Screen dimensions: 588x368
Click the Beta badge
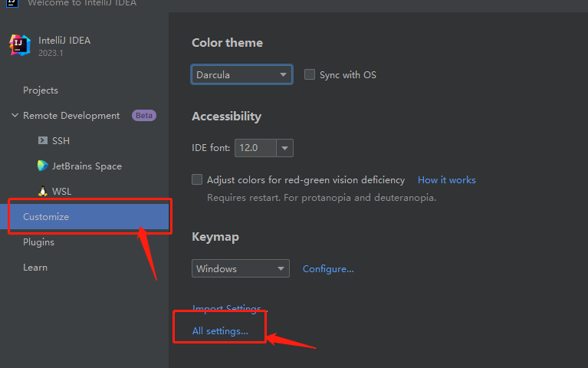click(144, 115)
